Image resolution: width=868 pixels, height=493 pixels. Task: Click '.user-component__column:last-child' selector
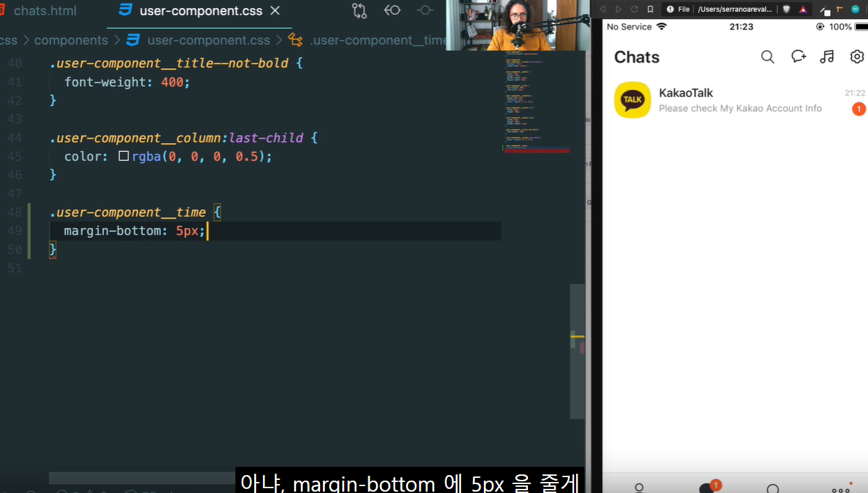(176, 138)
